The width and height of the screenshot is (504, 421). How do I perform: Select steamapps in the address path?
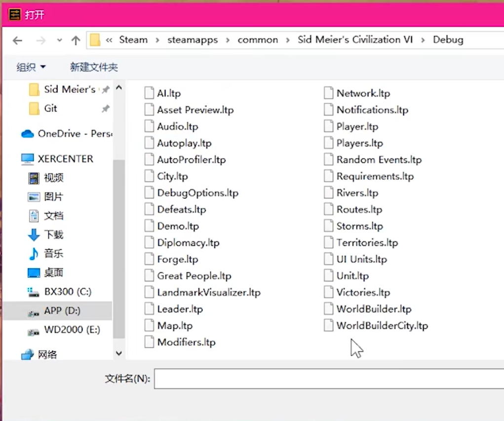click(x=193, y=40)
